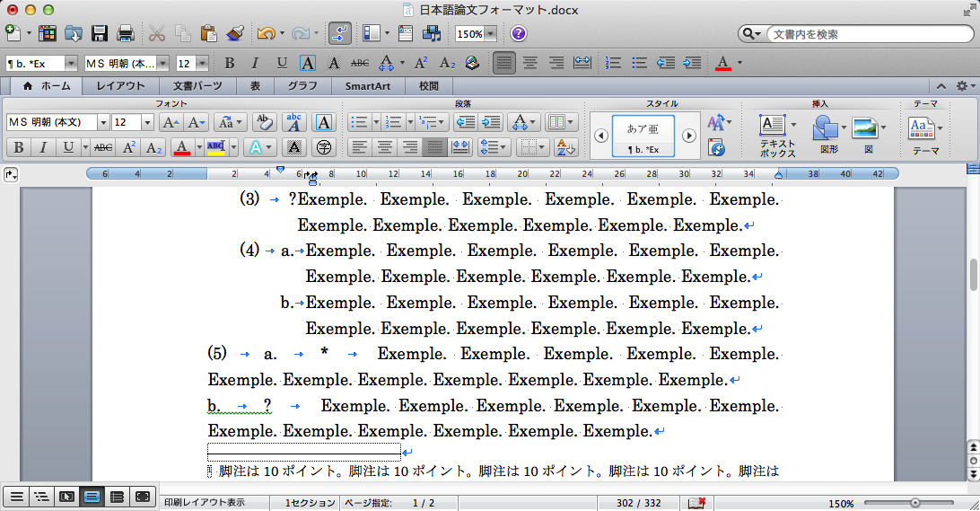Open the Manage Styles icon below style changer

pyautogui.click(x=716, y=148)
